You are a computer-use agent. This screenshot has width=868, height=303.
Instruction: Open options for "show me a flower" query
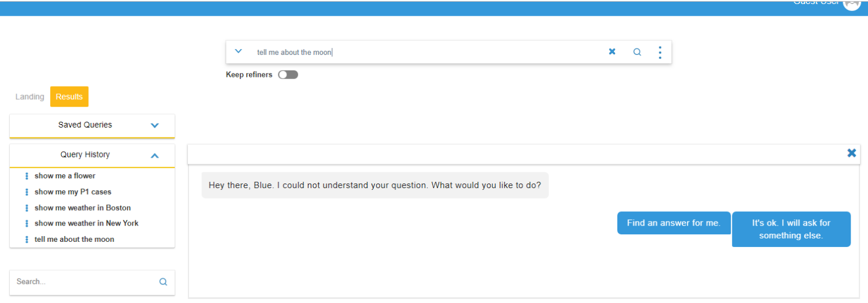[27, 176]
